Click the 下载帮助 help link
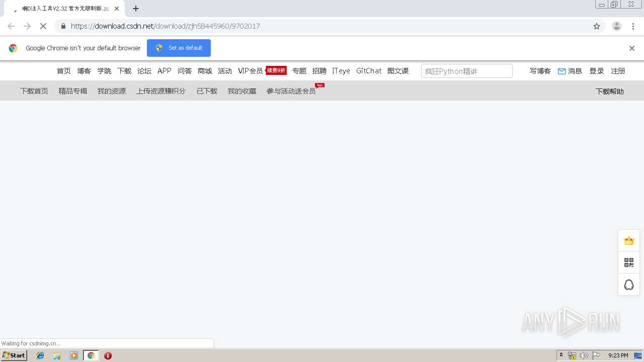644x362 pixels. (x=609, y=92)
